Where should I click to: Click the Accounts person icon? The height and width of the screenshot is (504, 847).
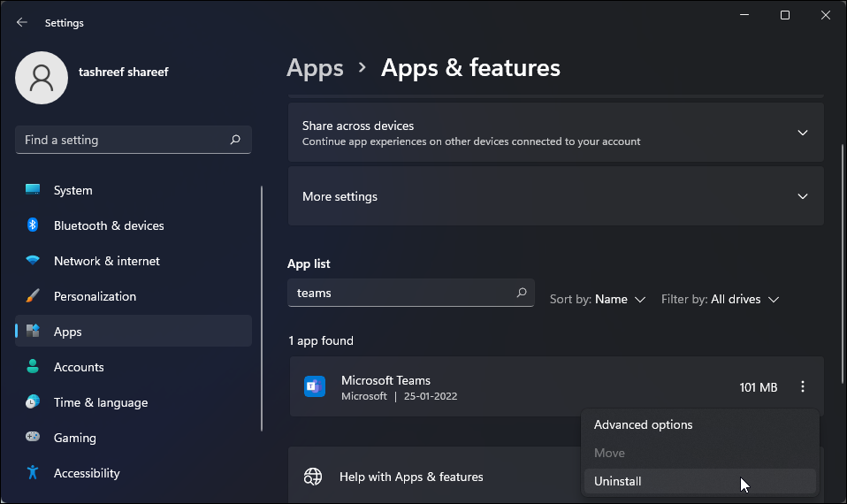33,367
